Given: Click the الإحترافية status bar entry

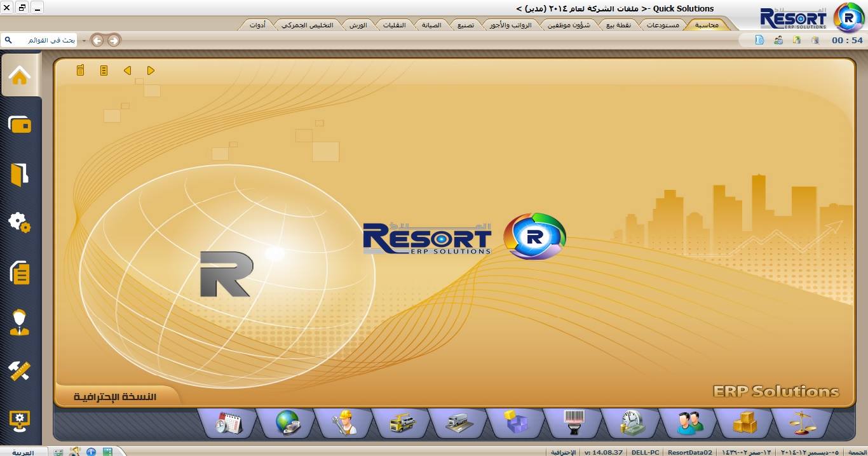Looking at the screenshot, I should (x=563, y=452).
